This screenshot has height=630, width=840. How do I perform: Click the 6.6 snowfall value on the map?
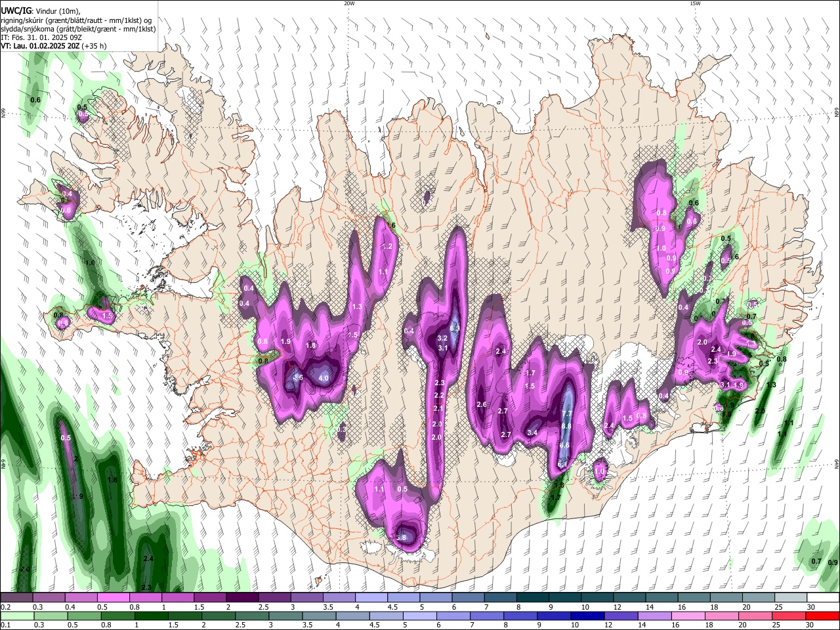[564, 445]
